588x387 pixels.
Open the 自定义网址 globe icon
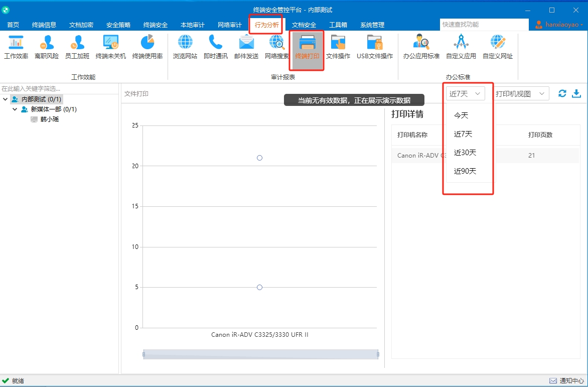coord(498,47)
